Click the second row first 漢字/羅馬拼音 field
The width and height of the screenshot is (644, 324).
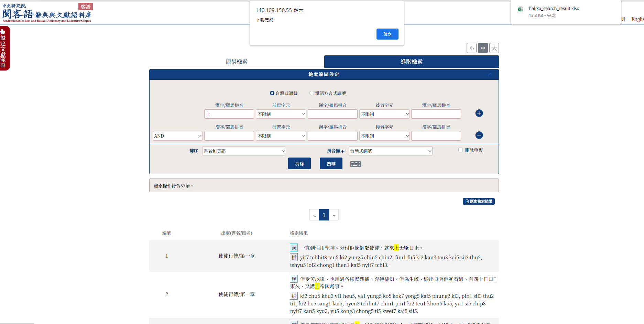point(229,136)
